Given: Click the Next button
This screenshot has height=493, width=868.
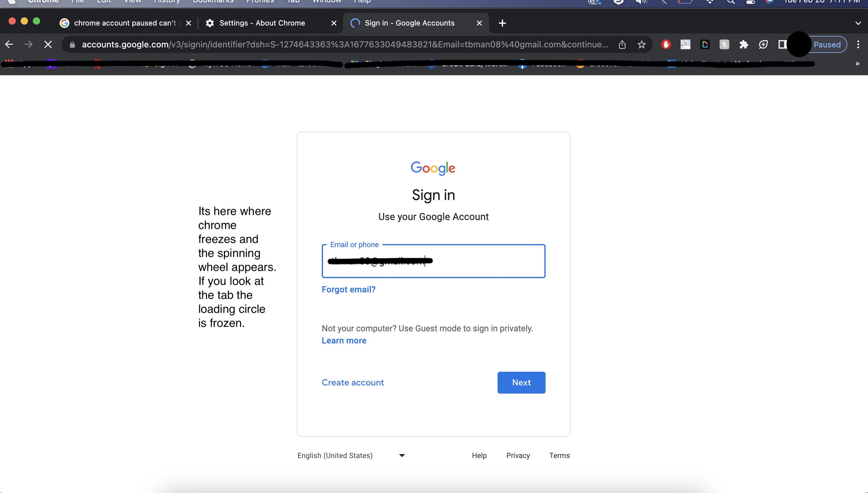Looking at the screenshot, I should (x=521, y=382).
